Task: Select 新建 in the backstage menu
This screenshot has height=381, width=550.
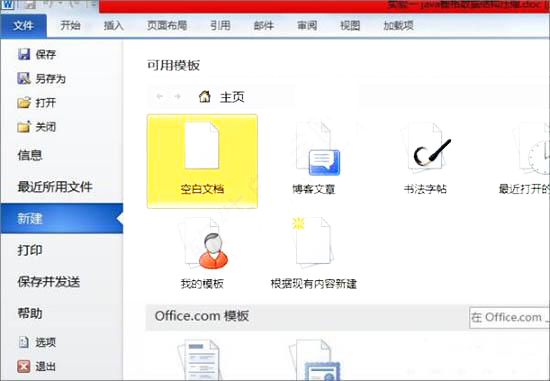Action: (62, 218)
